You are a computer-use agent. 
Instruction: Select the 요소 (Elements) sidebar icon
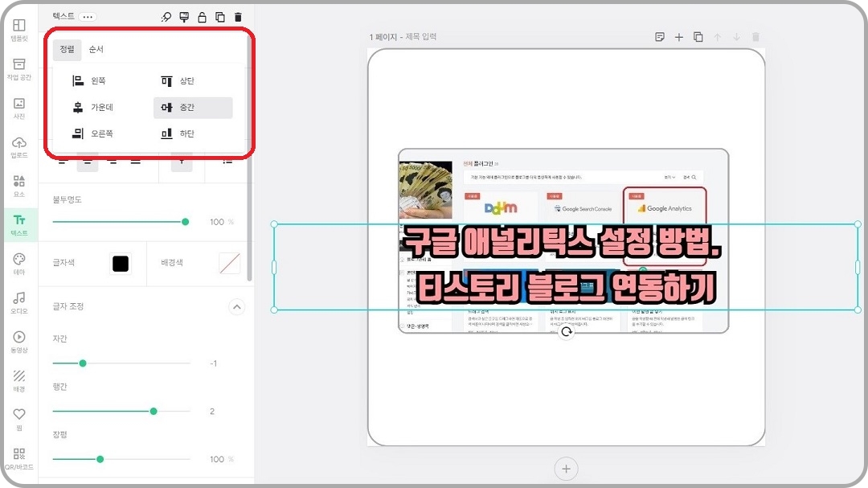19,185
